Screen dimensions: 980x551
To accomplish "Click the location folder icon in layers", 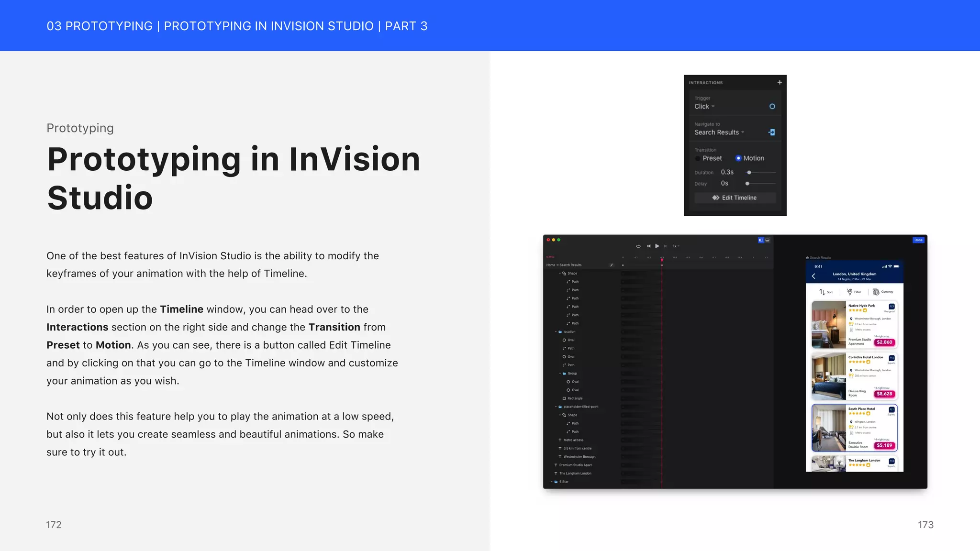I will [x=560, y=331].
